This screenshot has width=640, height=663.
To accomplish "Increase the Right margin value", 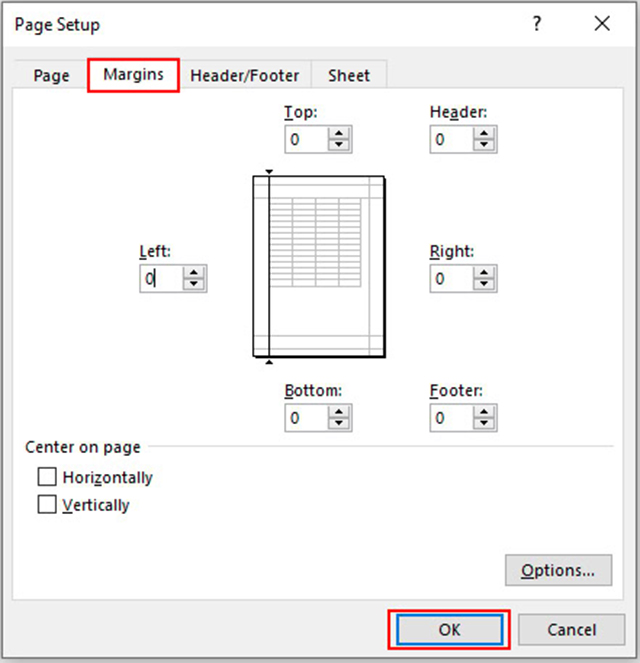I will pyautogui.click(x=484, y=273).
